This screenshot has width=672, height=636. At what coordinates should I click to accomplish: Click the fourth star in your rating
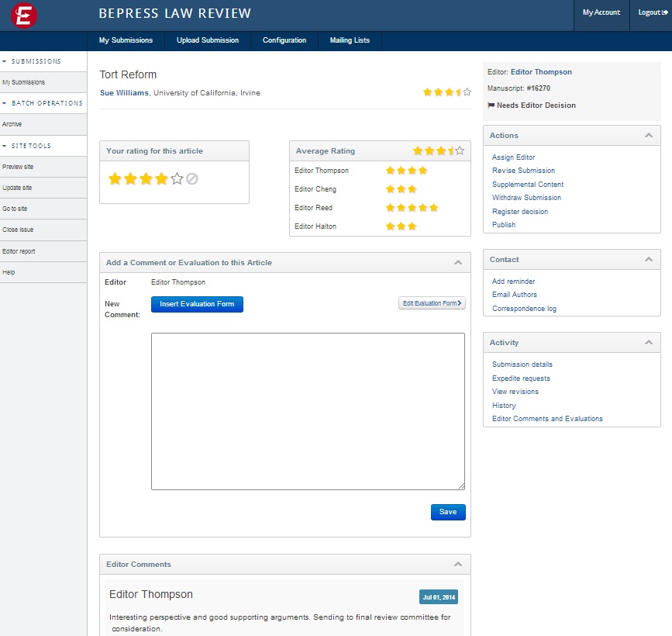point(161,179)
